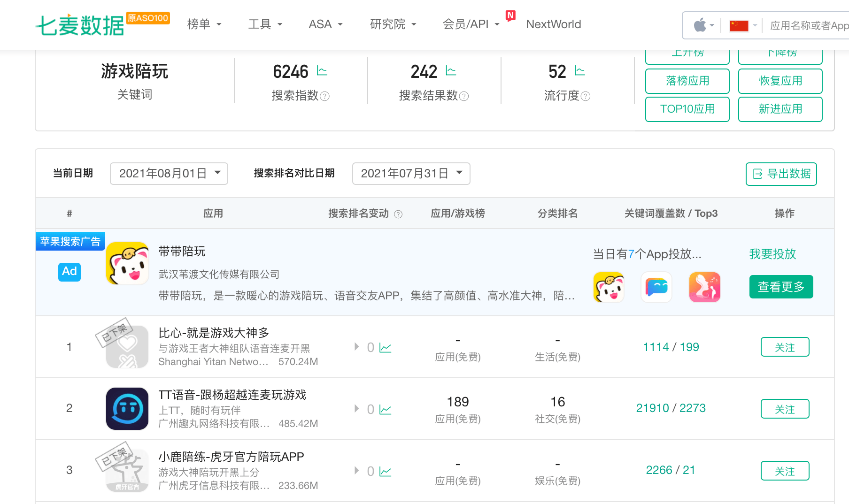Click the export icon inside 导出数据 button
Image resolution: width=849 pixels, height=504 pixels.
(x=757, y=174)
